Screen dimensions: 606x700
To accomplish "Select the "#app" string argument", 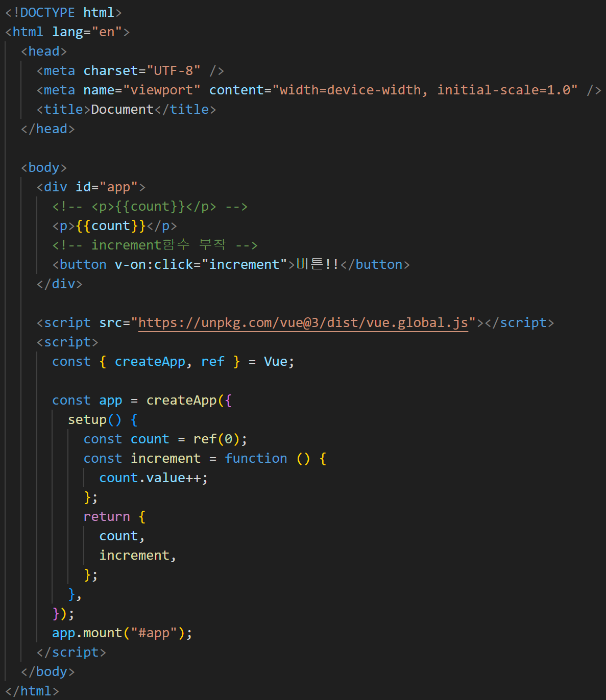I will click(x=154, y=633).
